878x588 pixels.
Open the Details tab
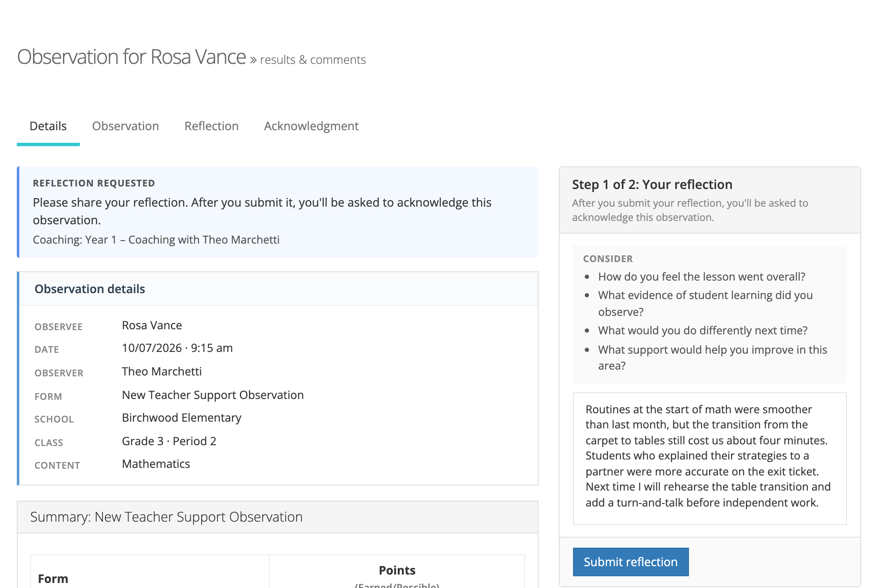(x=48, y=126)
